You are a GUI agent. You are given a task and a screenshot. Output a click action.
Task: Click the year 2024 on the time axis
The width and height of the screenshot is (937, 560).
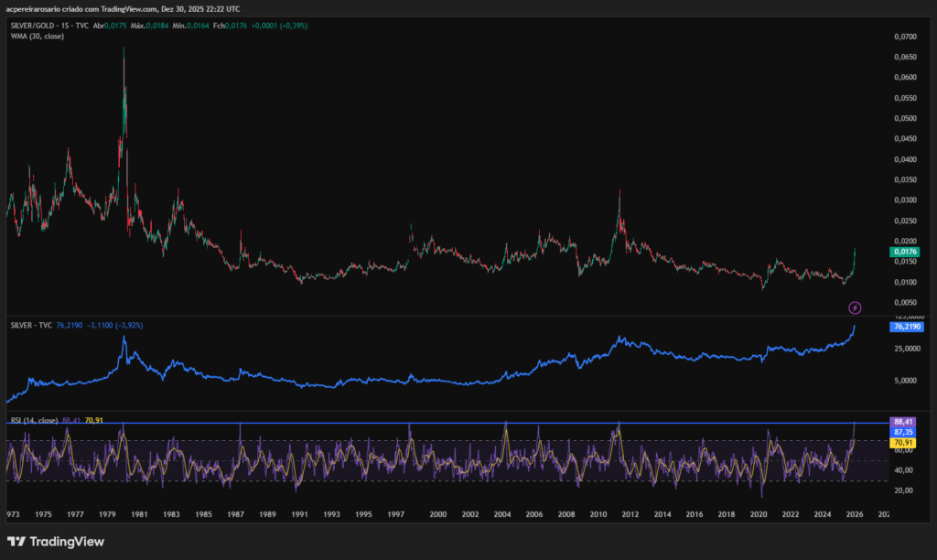click(x=822, y=514)
